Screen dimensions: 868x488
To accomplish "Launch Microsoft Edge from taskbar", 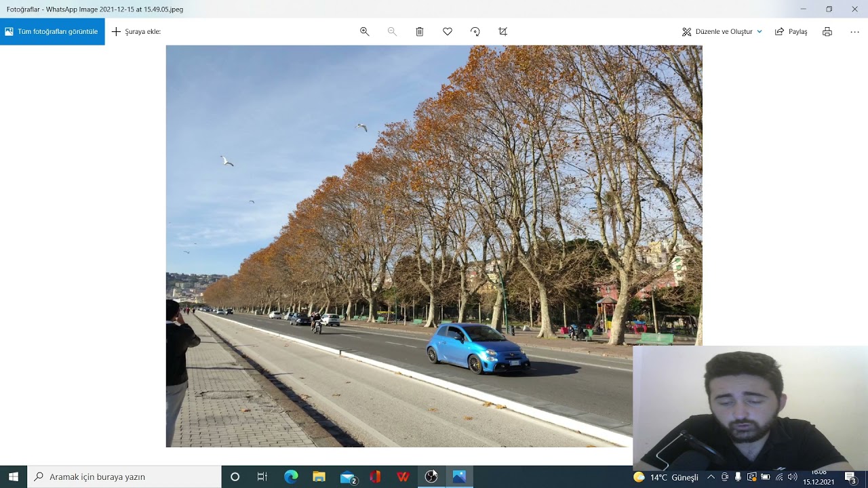I will pos(291,477).
